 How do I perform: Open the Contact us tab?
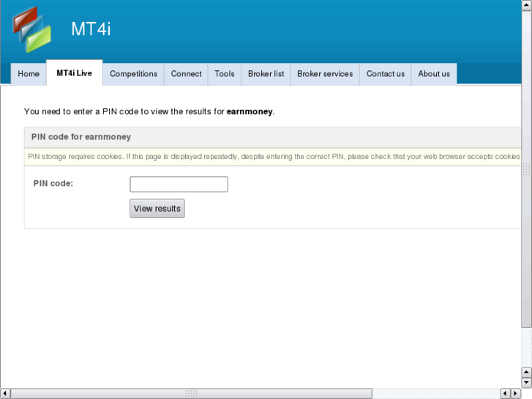[x=386, y=74]
